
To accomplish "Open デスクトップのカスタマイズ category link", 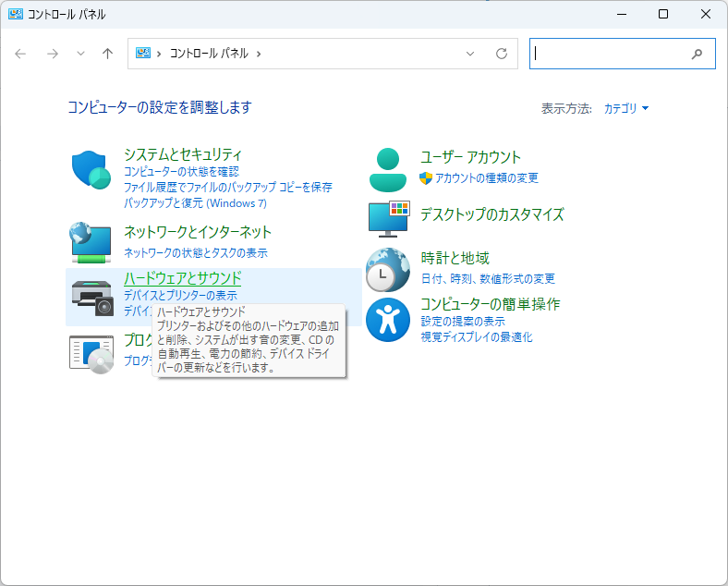I will click(492, 214).
